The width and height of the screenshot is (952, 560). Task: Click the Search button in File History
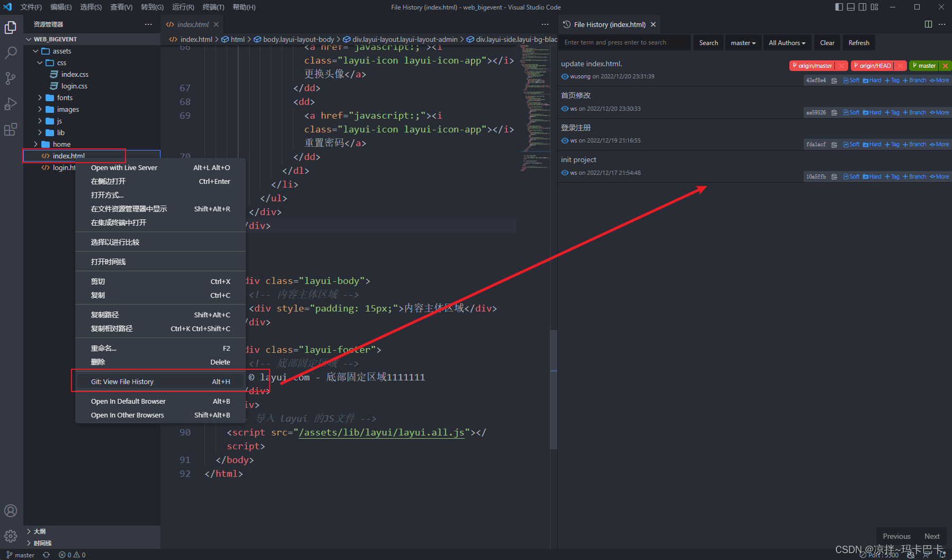(708, 43)
